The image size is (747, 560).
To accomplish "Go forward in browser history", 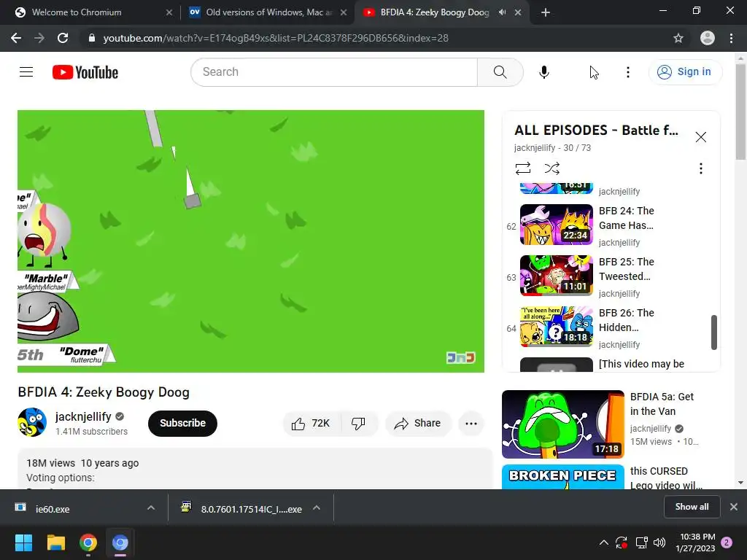I will [39, 38].
